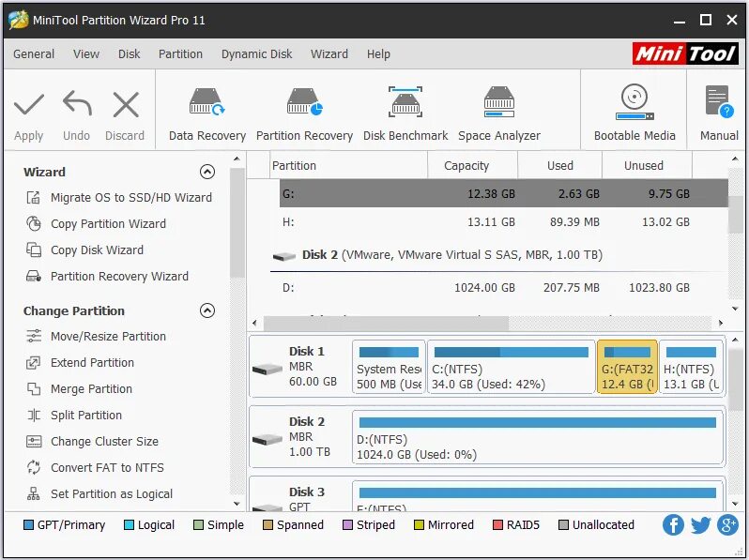Open the Help menu

point(378,54)
